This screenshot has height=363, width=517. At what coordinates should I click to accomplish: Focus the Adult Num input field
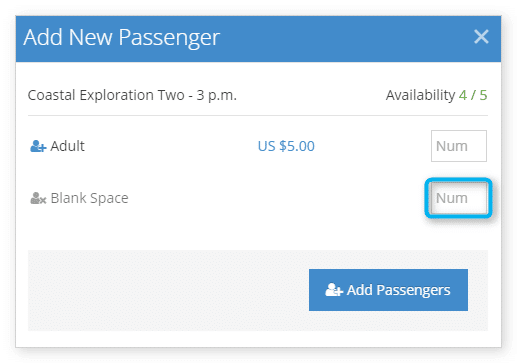459,146
